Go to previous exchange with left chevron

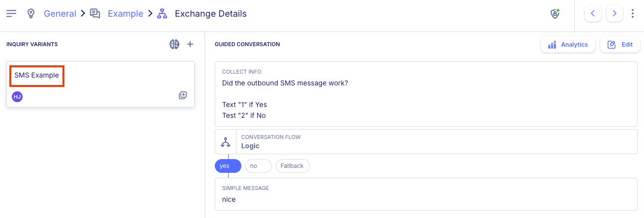coord(593,14)
